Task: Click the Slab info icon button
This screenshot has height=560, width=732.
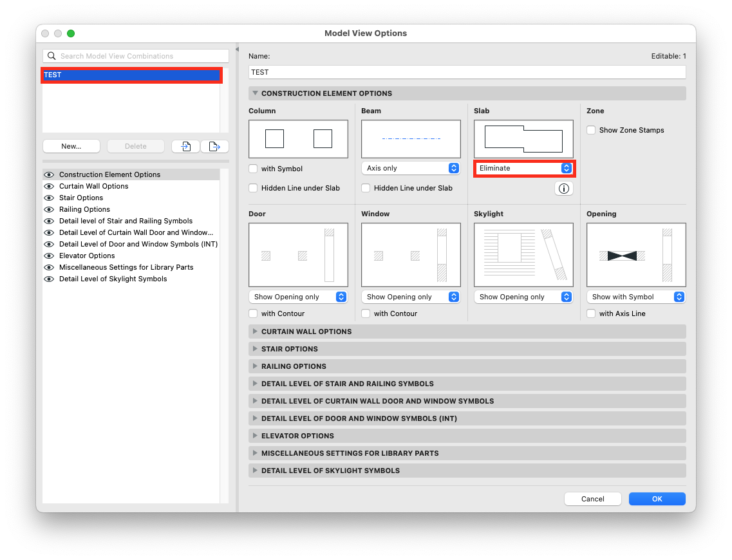Action: click(563, 189)
